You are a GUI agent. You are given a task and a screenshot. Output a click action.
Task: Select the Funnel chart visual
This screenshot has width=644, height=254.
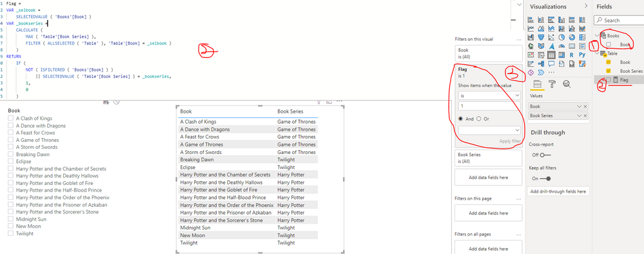(x=541, y=37)
